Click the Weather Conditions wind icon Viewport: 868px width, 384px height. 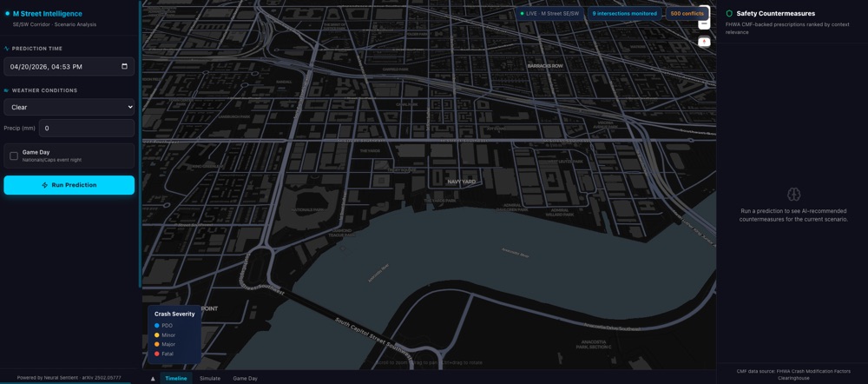coord(7,90)
